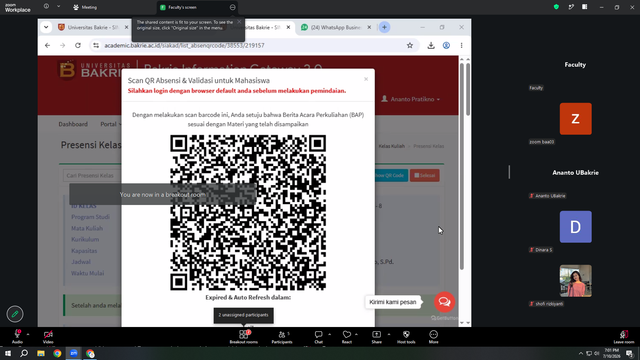This screenshot has width=640, height=360.
Task: Open Chrome downloads icon
Action: 431,45
